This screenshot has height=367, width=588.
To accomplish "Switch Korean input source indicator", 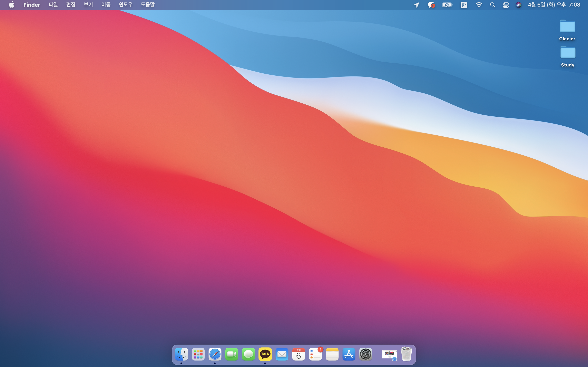I will pyautogui.click(x=464, y=5).
